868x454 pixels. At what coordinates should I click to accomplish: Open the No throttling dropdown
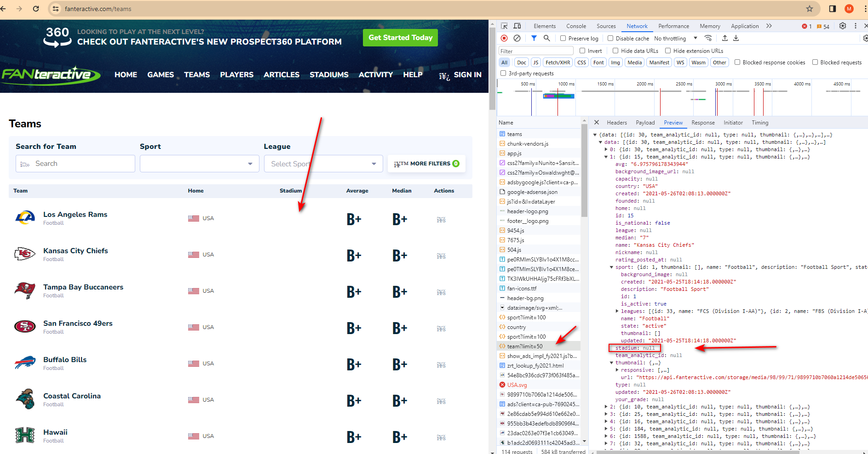676,38
